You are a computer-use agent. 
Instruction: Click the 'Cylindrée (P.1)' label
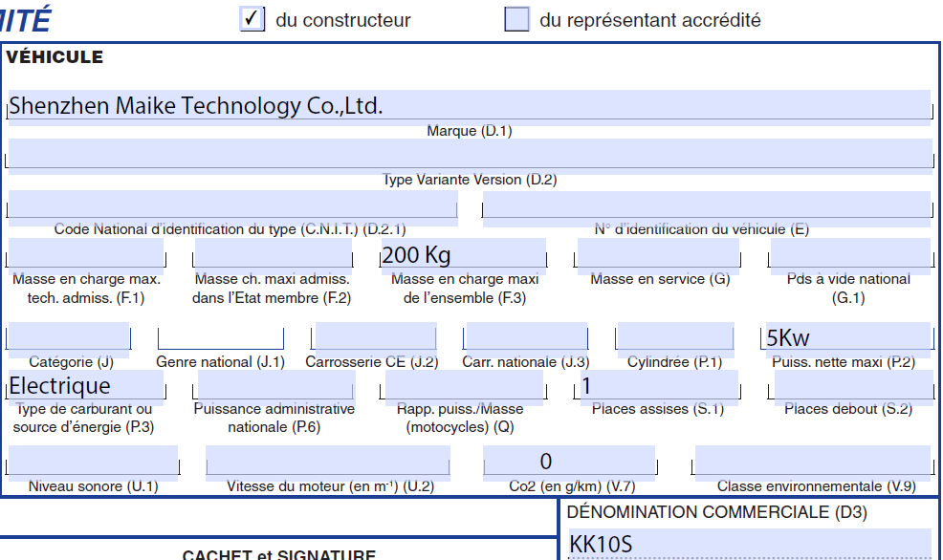[674, 362]
